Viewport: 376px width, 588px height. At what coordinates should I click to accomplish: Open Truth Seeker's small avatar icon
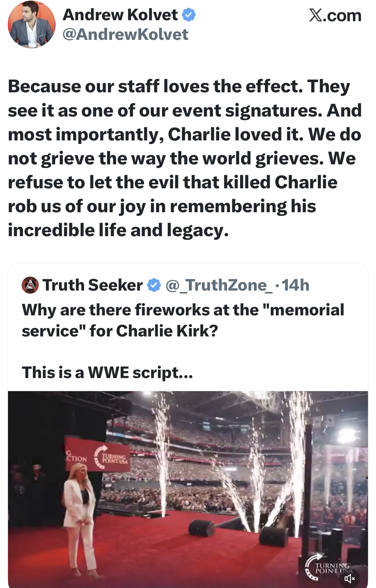tap(30, 285)
